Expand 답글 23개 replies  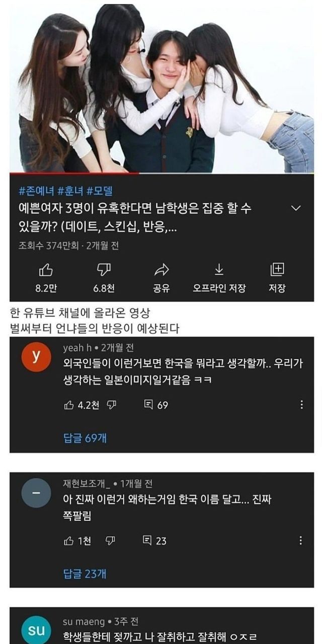coord(85,573)
